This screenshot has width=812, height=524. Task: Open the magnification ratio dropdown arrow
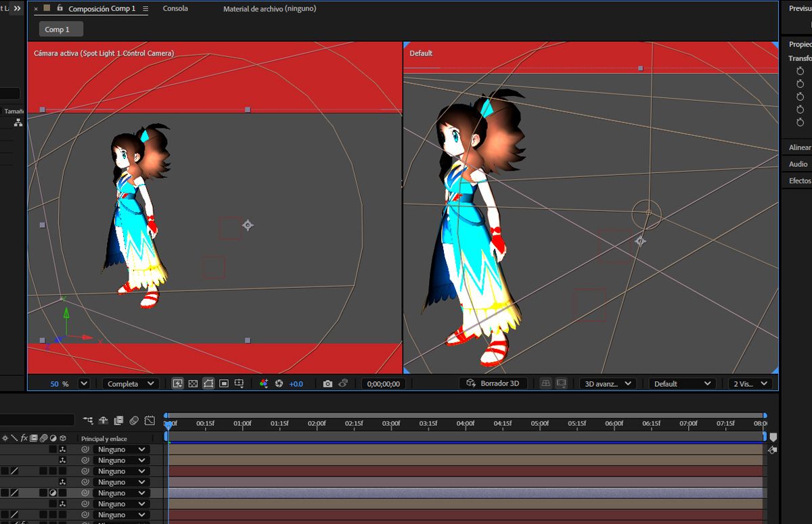pos(84,383)
